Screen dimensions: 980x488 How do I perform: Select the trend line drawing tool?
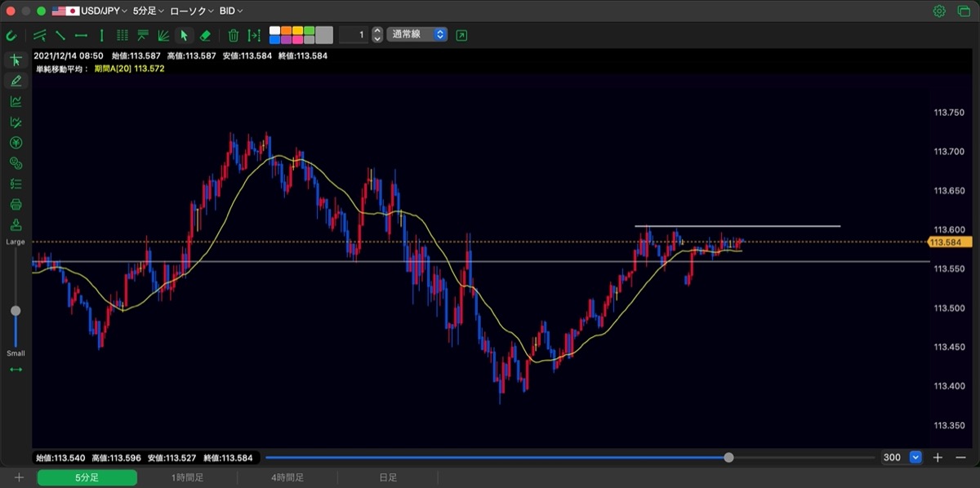pos(60,35)
